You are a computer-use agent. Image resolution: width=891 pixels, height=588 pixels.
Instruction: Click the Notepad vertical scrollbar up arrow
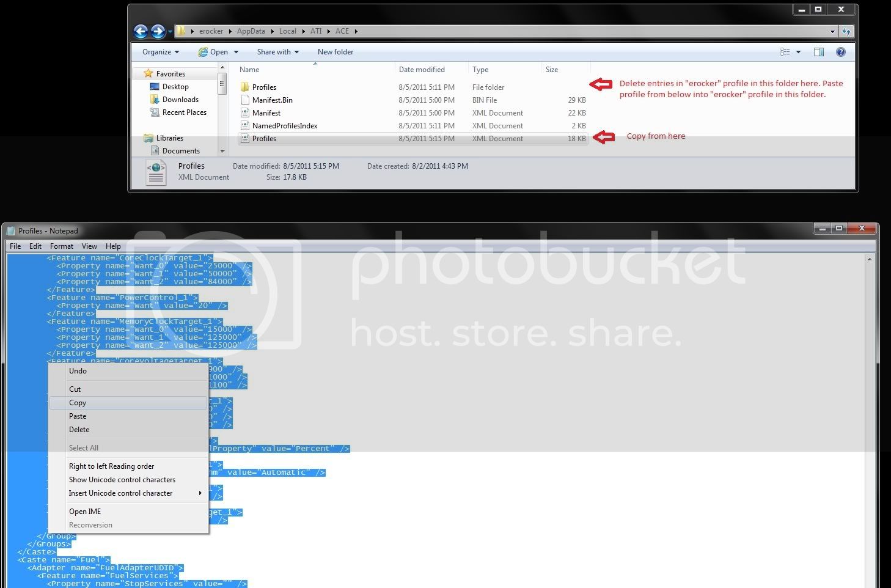click(870, 259)
